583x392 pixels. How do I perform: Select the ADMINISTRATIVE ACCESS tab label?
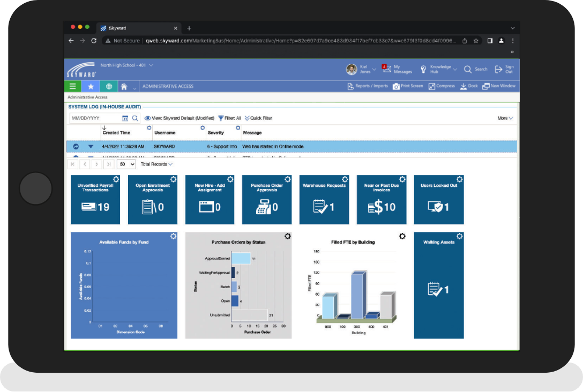coord(168,86)
